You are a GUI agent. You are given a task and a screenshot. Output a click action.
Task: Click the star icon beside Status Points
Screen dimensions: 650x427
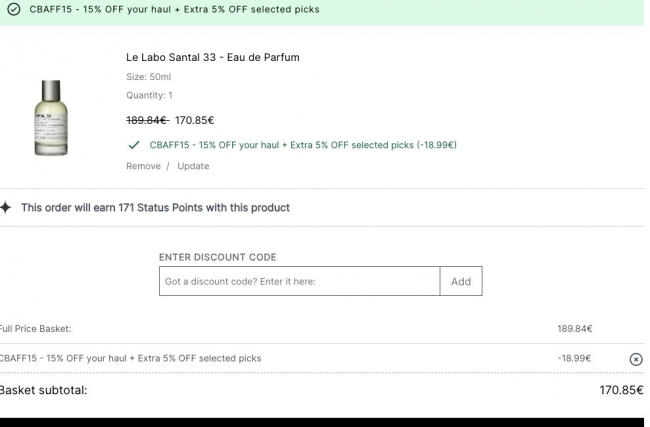click(x=6, y=207)
